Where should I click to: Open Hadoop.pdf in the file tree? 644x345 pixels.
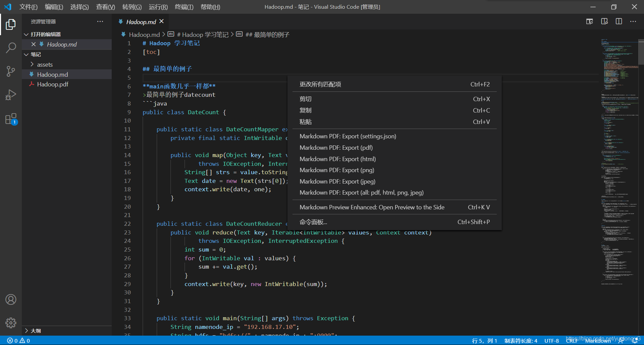67,84
